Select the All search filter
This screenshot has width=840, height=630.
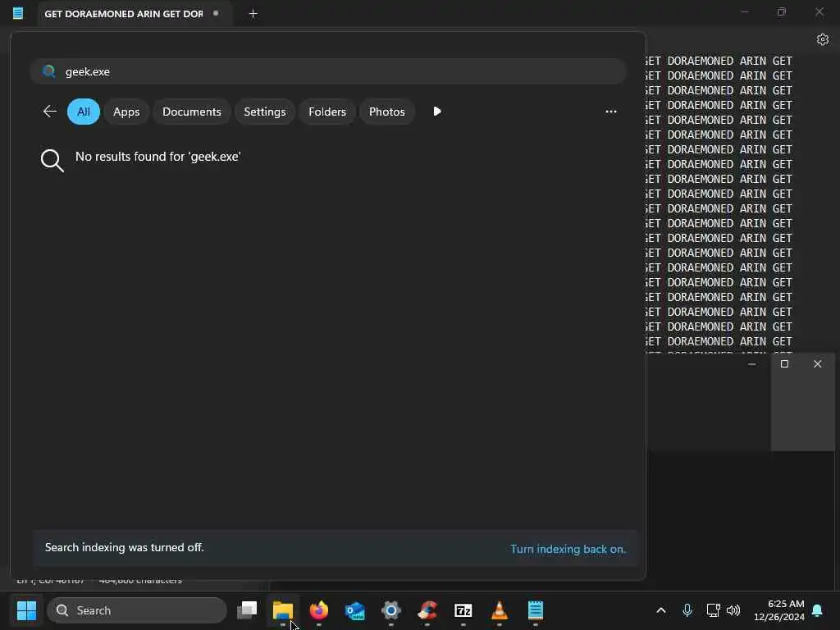(84, 112)
